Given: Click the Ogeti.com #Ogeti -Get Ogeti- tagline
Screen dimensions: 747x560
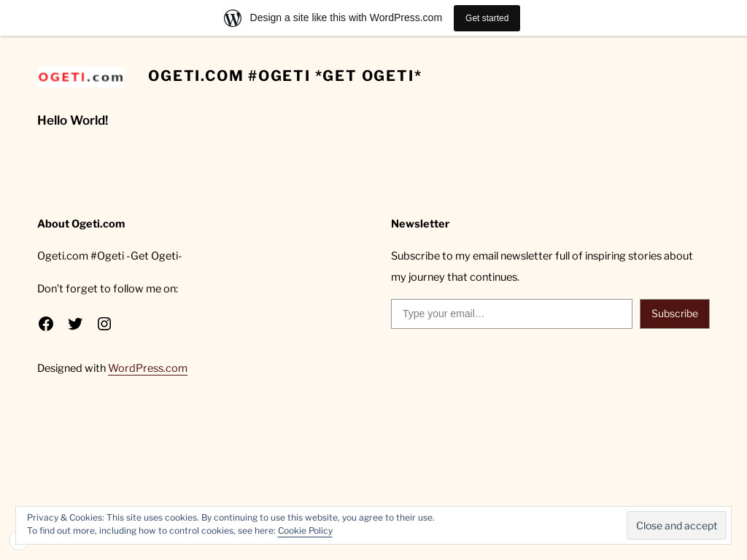Looking at the screenshot, I should click(109, 256).
